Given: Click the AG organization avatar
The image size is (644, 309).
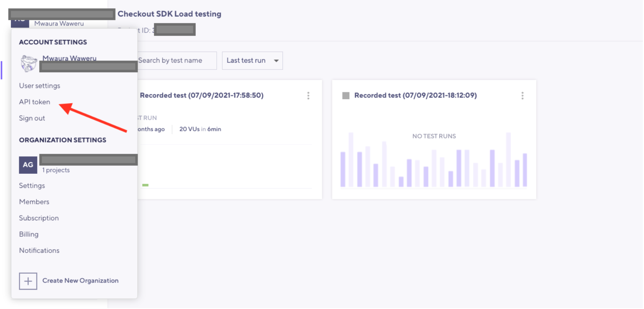Looking at the screenshot, I should point(28,165).
